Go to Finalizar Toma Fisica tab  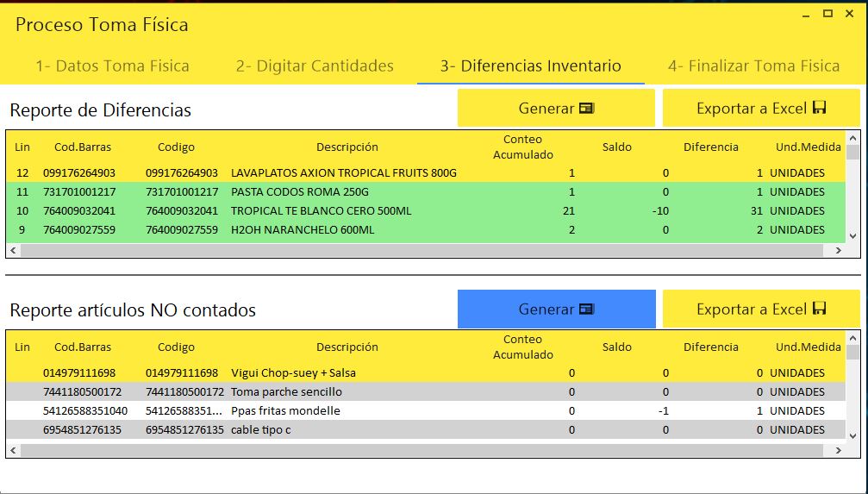pos(753,66)
